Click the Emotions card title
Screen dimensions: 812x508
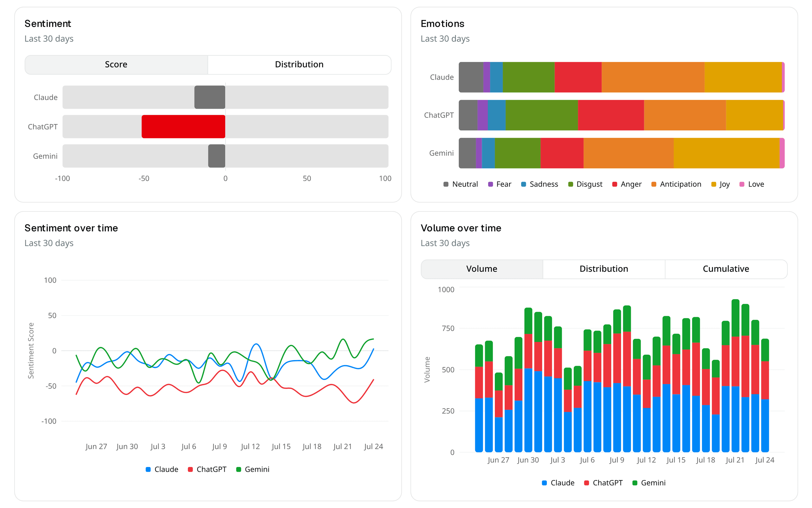[x=442, y=23]
